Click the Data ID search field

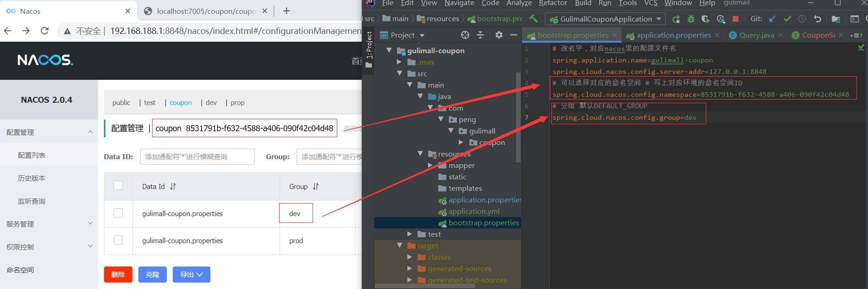(x=198, y=156)
